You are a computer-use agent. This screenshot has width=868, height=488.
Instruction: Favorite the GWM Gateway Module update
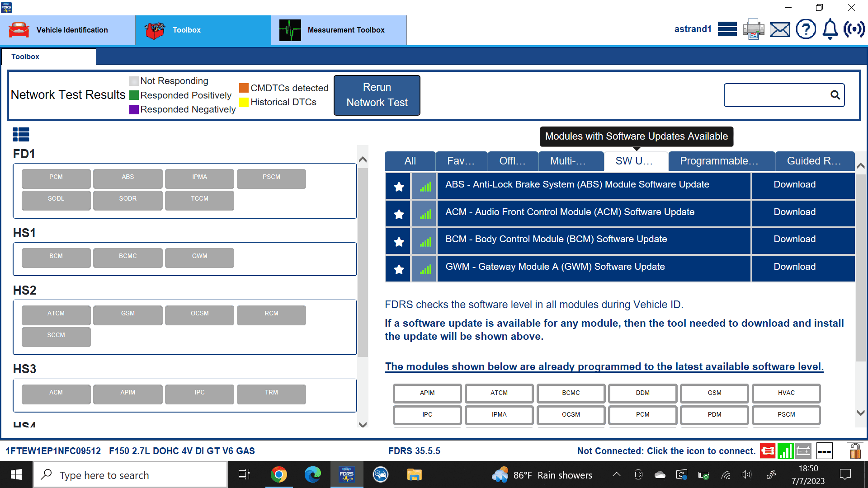click(x=398, y=268)
